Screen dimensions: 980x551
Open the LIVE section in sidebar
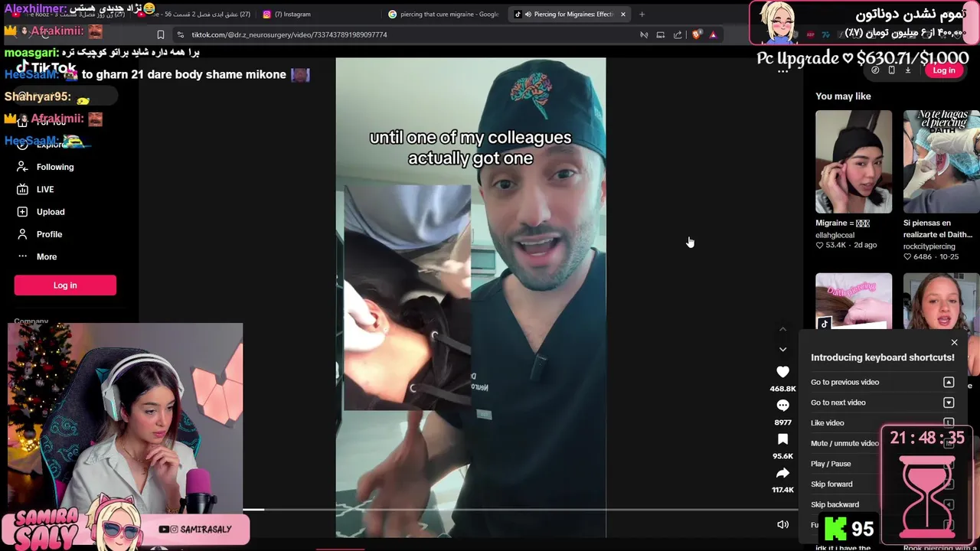pyautogui.click(x=45, y=189)
